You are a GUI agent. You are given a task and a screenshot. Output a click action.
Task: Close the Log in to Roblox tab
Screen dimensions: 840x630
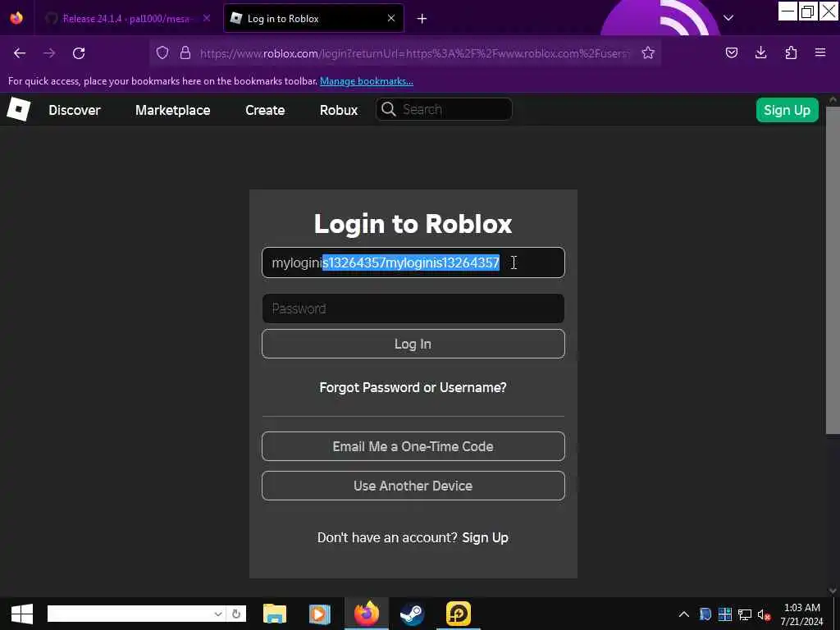pos(391,18)
